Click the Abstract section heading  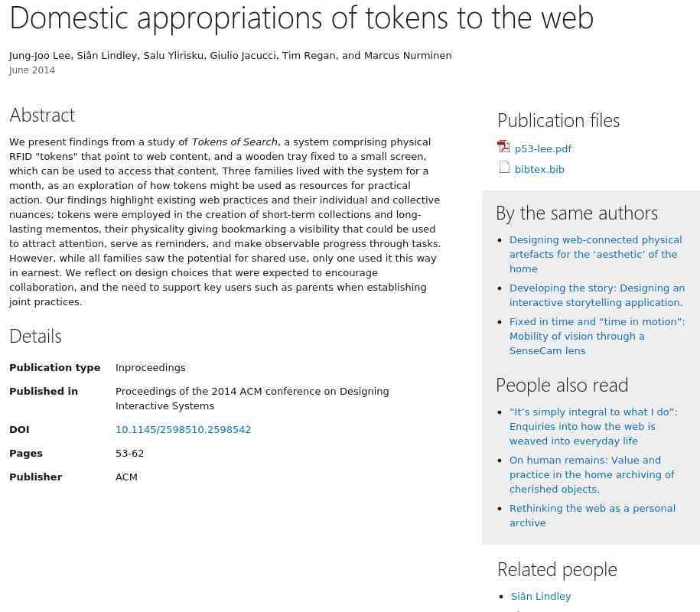point(42,116)
